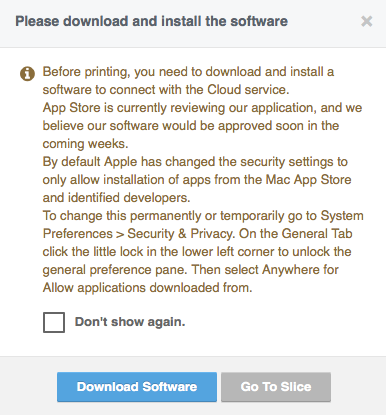Screen dimensions: 386x415
Task: Click the "Don't show again." label
Action: point(130,322)
